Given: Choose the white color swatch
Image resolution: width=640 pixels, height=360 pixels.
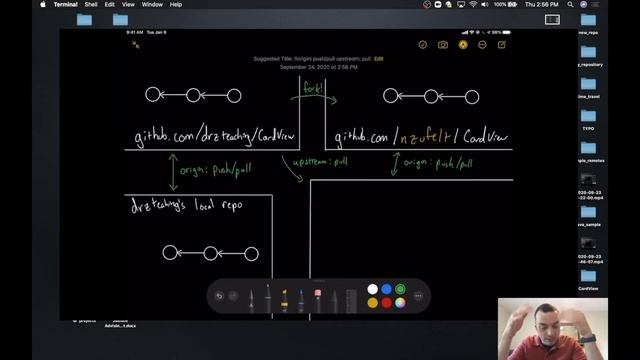Looking at the screenshot, I should (x=373, y=289).
